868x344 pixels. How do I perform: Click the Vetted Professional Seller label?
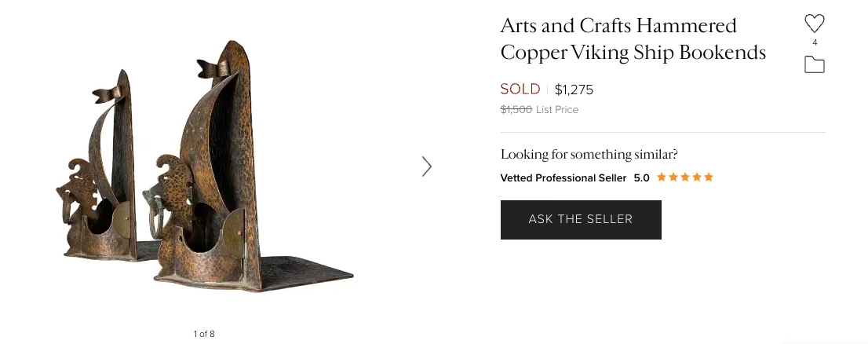[563, 177]
